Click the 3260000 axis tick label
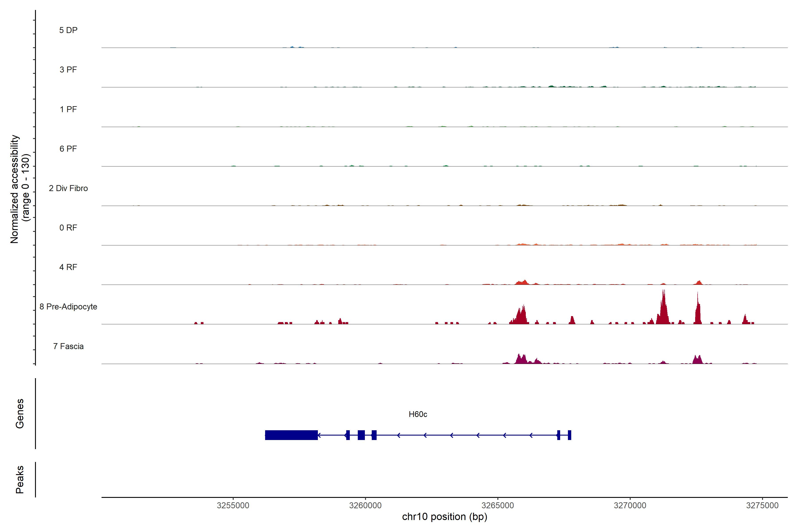The height and width of the screenshot is (532, 798). coord(365,505)
